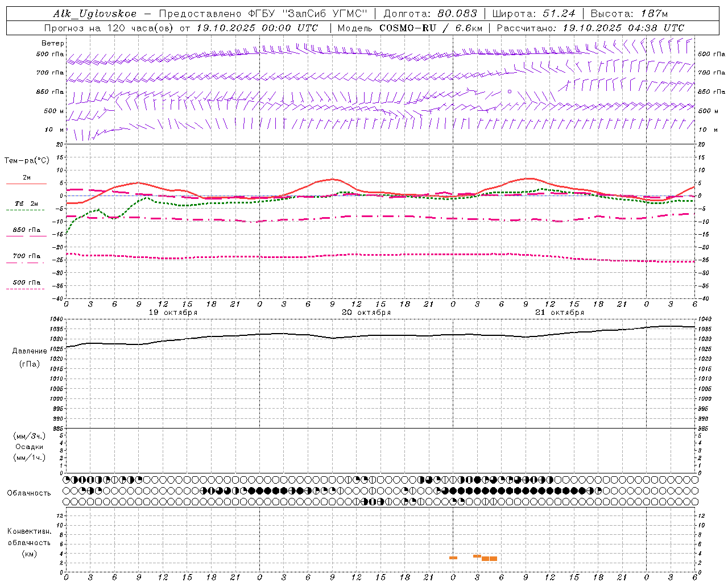Click the longitude value 80.083
Screen dimensions: 728x582
click(457, 14)
